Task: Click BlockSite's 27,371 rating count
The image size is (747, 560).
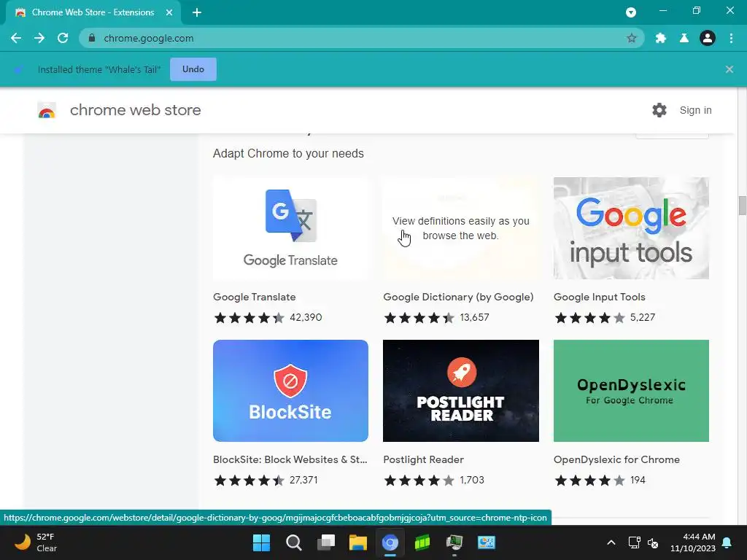Action: pos(303,480)
